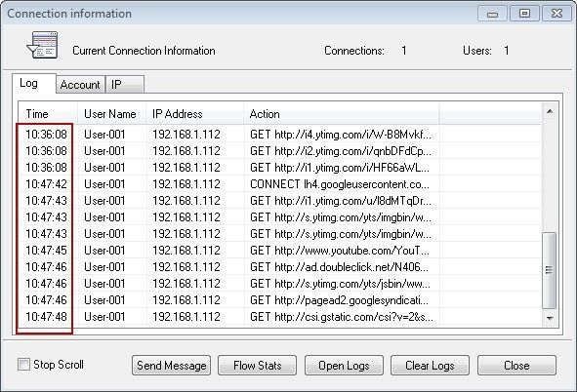Sort by the IP Address column header
The image size is (577, 392).
point(194,114)
